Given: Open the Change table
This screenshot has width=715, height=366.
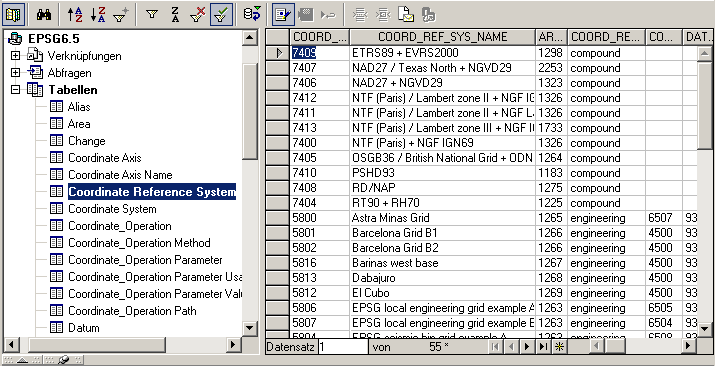Looking at the screenshot, I should 87,141.
